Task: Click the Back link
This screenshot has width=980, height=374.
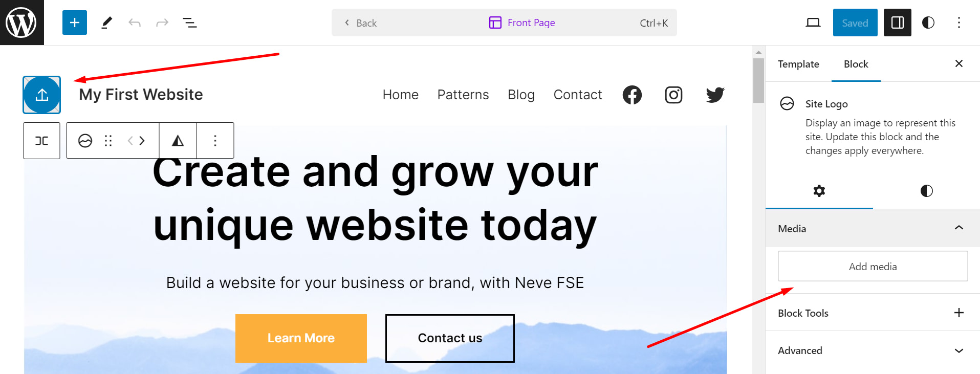Action: coord(365,23)
